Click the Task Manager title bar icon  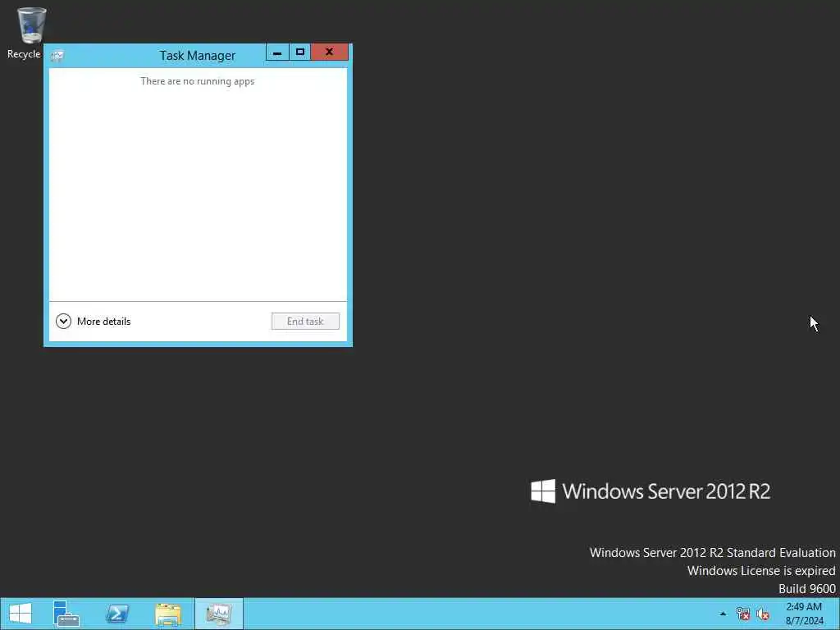(x=57, y=56)
